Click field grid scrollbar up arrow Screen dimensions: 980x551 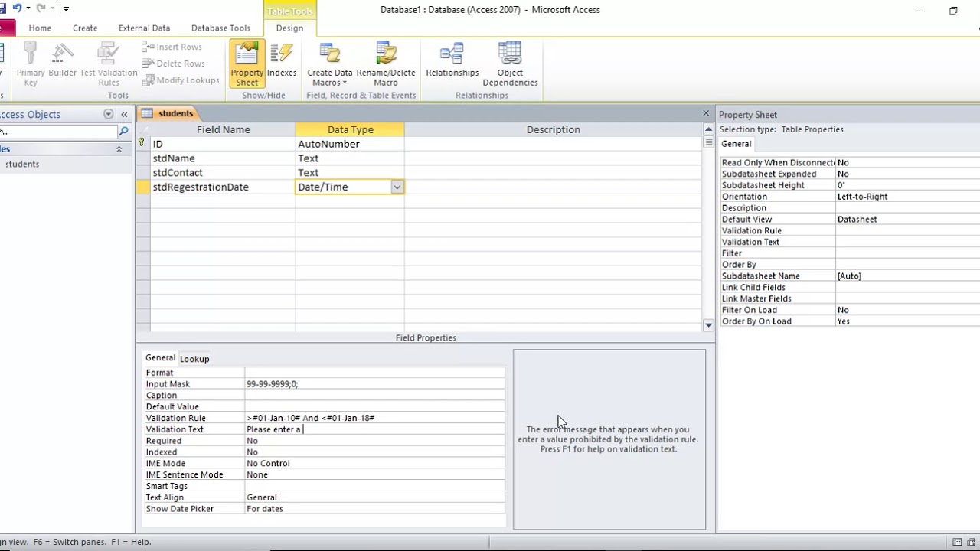click(708, 129)
